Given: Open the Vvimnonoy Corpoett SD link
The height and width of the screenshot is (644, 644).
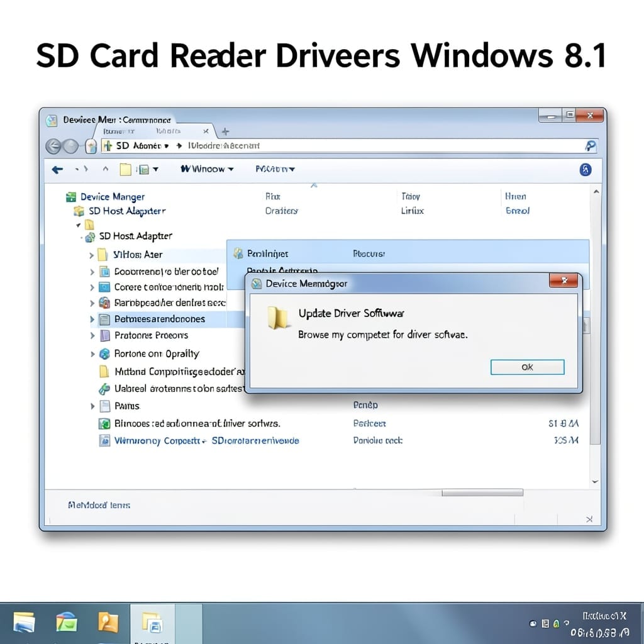Looking at the screenshot, I should (206, 441).
